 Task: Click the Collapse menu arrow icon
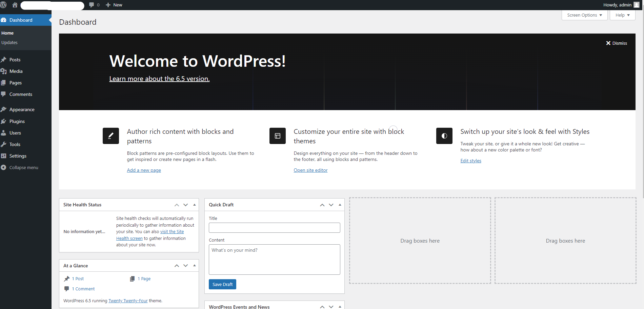pos(4,167)
